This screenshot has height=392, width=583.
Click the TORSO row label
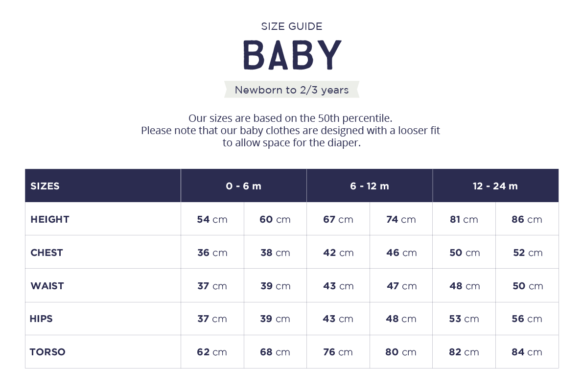click(47, 352)
